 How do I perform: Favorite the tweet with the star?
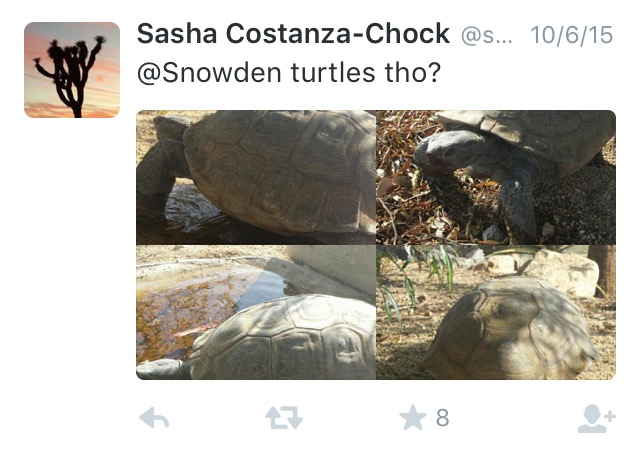pyautogui.click(x=412, y=418)
